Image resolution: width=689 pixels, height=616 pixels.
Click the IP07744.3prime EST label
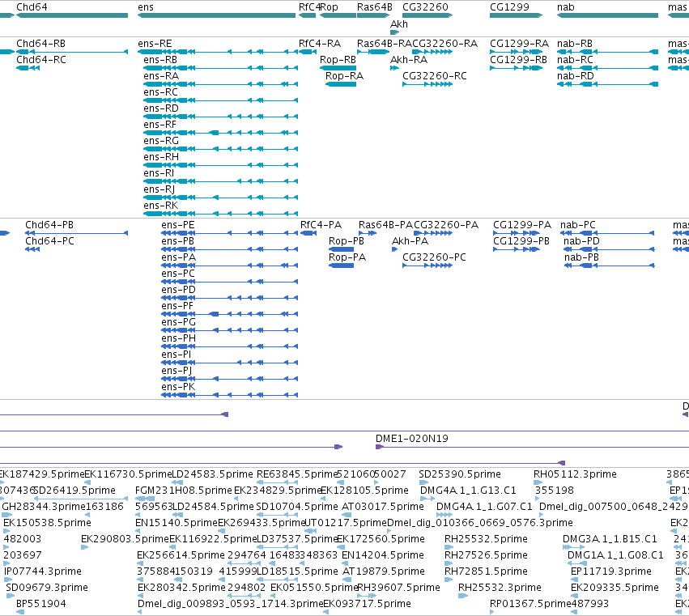tap(43, 571)
